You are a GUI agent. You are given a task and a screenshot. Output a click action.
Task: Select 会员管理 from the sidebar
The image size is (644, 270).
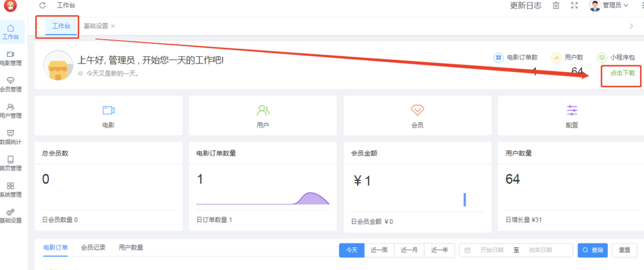[x=11, y=84]
